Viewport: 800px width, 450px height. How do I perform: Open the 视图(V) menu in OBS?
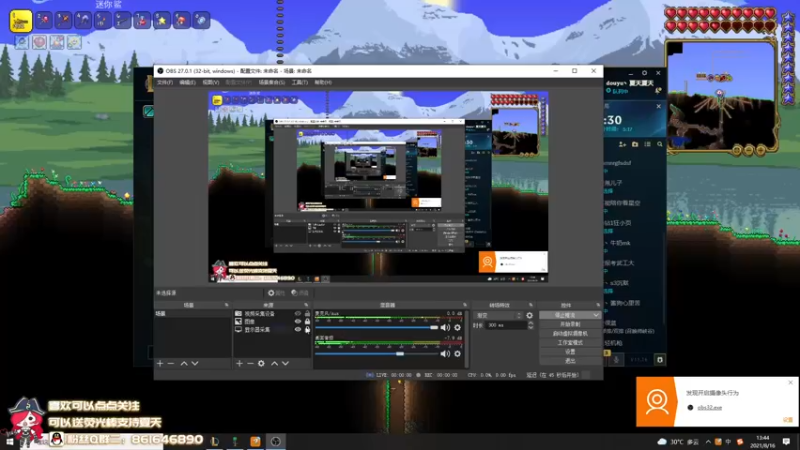tap(211, 82)
